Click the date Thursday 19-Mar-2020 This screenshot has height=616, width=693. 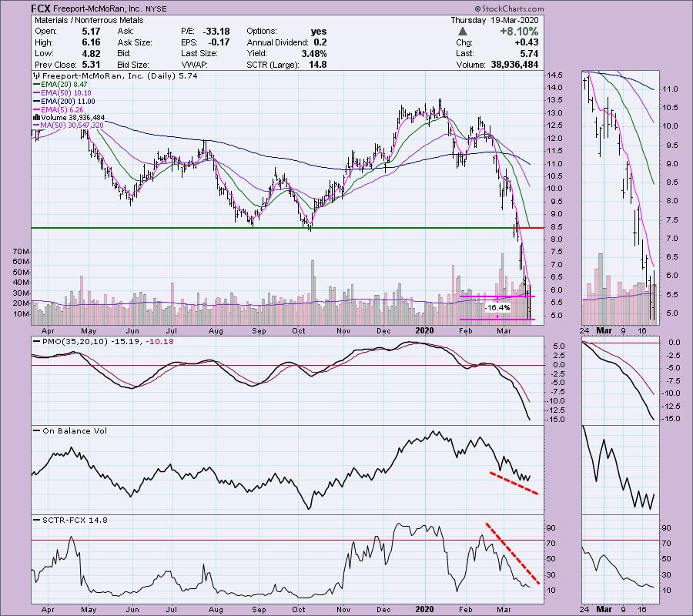pyautogui.click(x=494, y=20)
